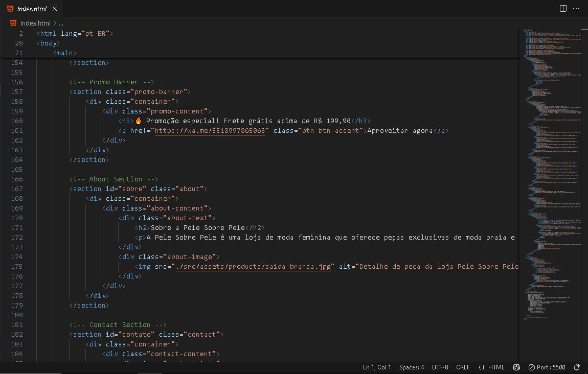Click the Index.html breadcrumb item

coord(35,23)
